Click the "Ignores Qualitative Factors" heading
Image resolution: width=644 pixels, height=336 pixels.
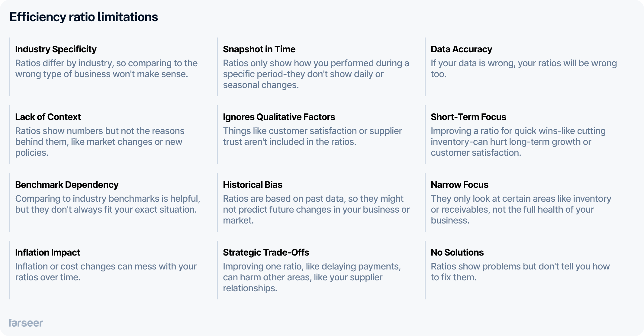pos(279,117)
